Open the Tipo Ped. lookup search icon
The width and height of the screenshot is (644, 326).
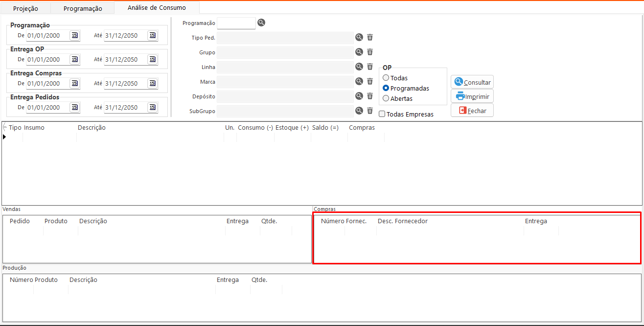[x=359, y=37]
